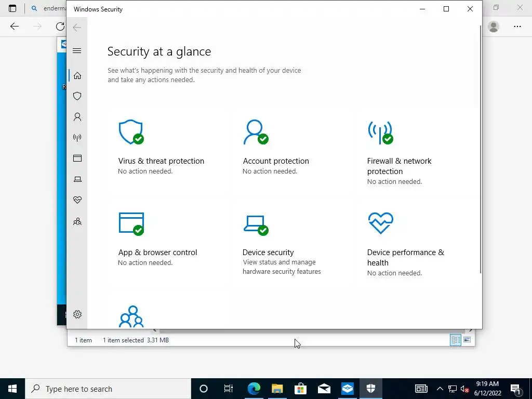Click the App & browser control tile icon
532x399 pixels.
pos(131,223)
